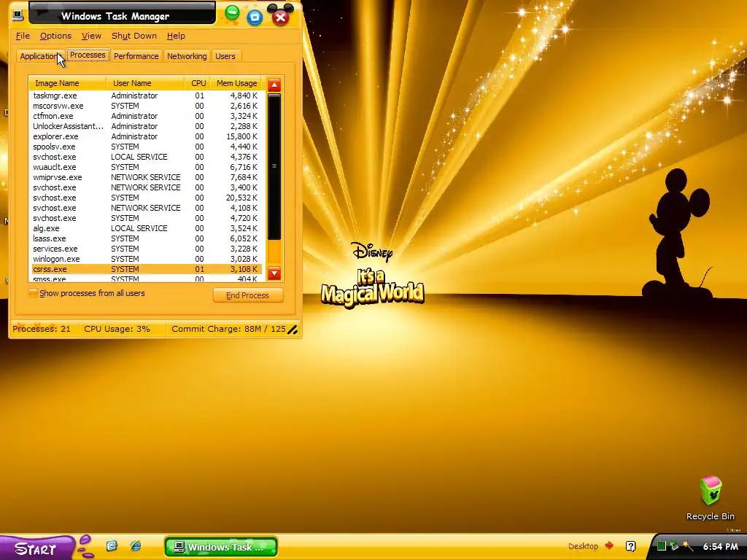Open the Shut Down menu
The image size is (747, 560).
point(134,36)
